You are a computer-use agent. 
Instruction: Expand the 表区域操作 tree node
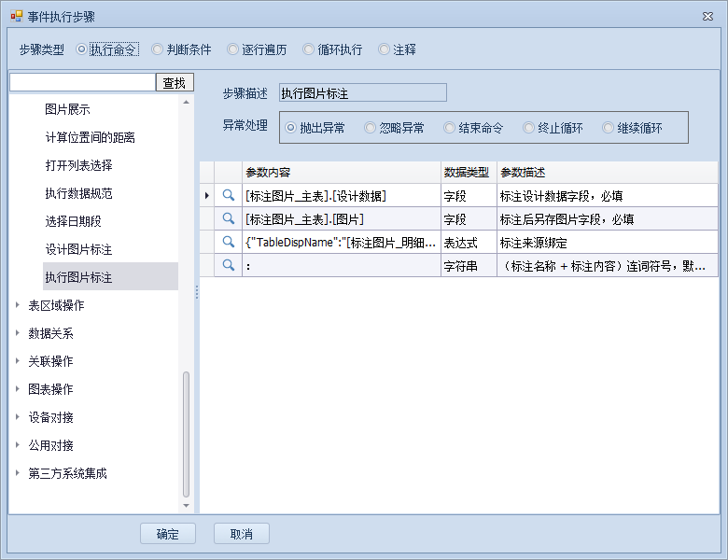point(18,305)
